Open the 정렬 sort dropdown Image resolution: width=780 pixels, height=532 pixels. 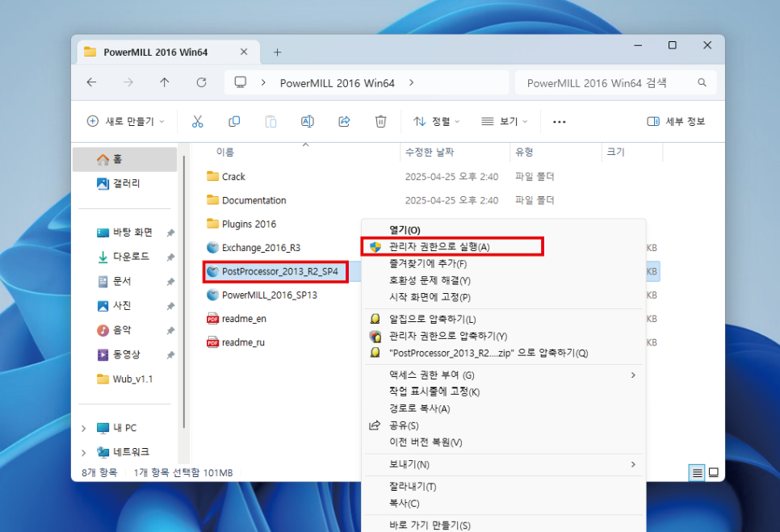436,121
